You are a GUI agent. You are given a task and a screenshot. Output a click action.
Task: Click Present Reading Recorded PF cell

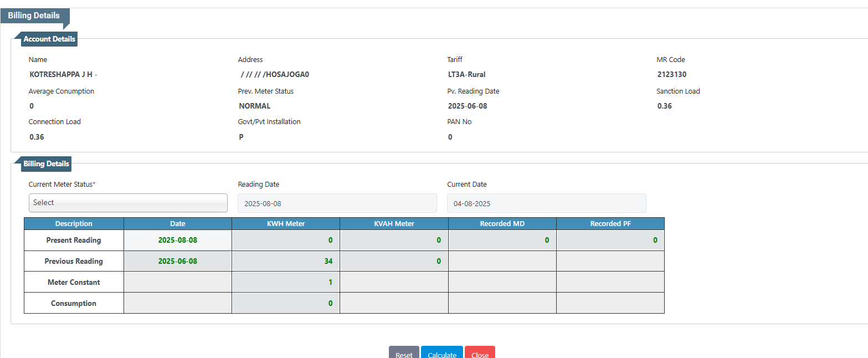610,241
